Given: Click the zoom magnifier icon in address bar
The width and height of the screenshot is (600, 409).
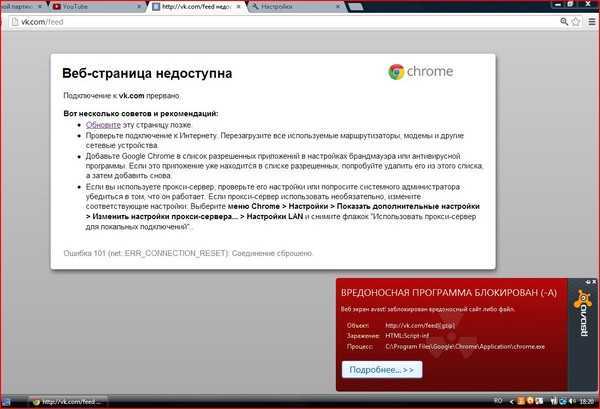Looking at the screenshot, I should coord(564,22).
